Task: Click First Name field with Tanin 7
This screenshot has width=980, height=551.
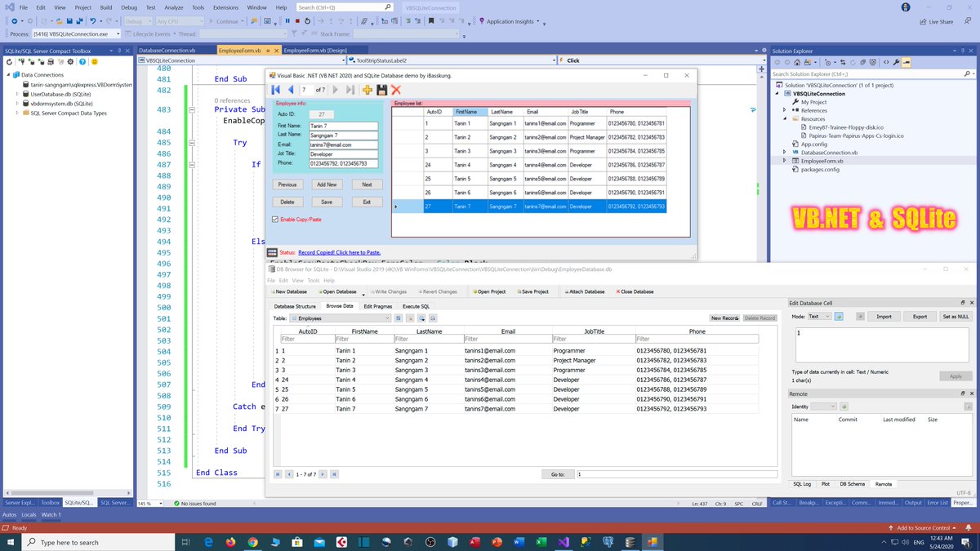Action: coord(343,127)
